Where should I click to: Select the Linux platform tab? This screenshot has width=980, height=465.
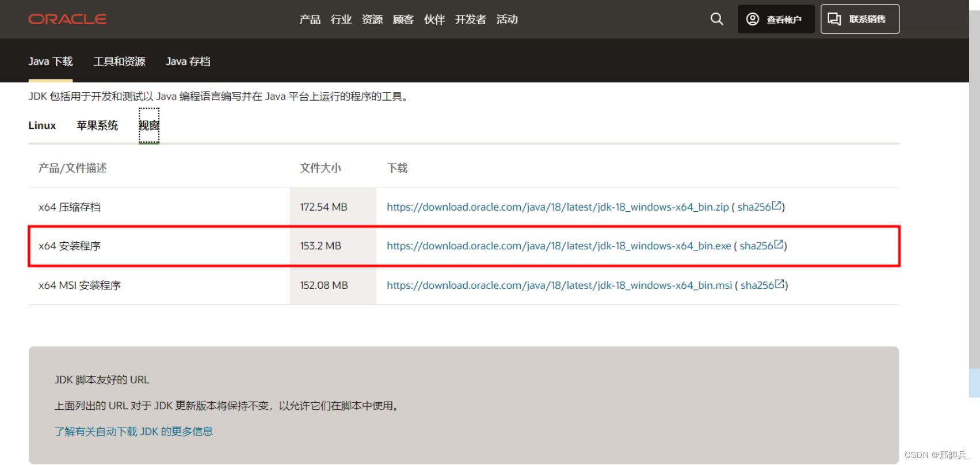pyautogui.click(x=42, y=125)
